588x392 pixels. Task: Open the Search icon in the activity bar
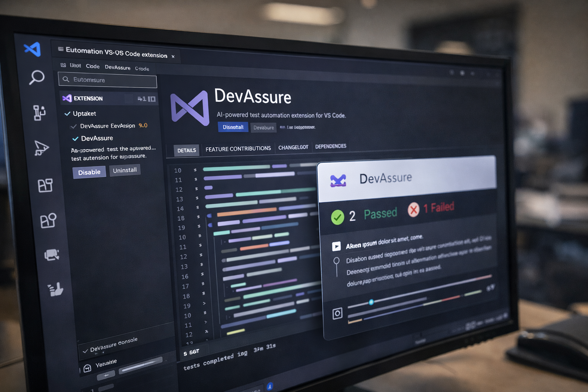pyautogui.click(x=36, y=78)
